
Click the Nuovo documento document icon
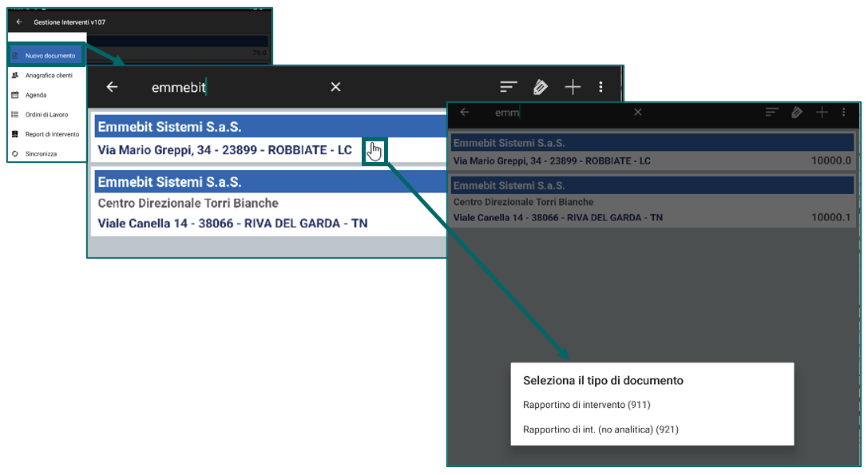pyautogui.click(x=15, y=55)
